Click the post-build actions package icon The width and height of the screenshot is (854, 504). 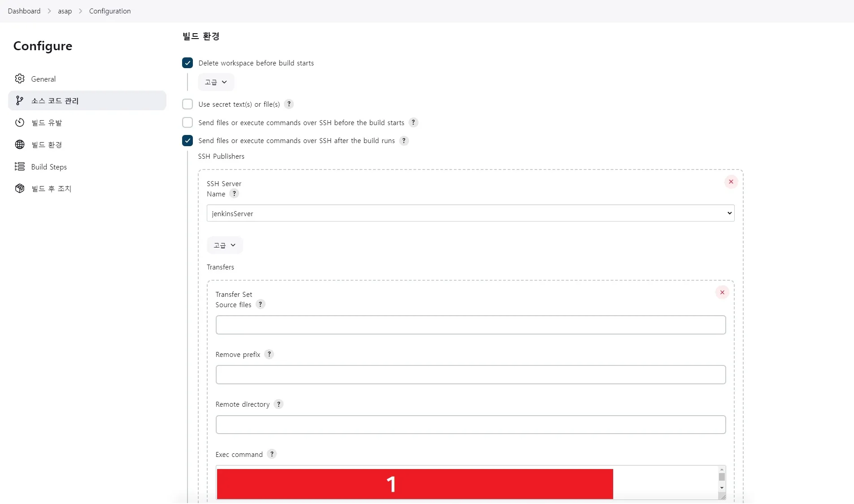click(x=19, y=188)
